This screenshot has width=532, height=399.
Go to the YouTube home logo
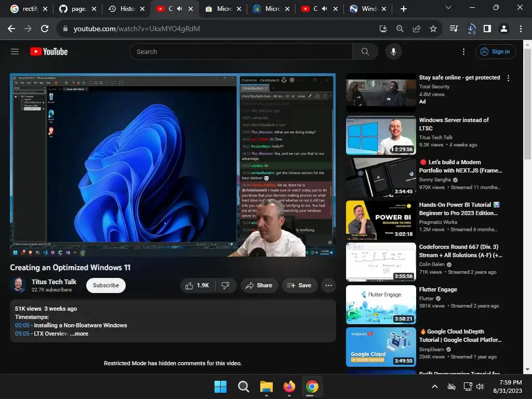49,51
